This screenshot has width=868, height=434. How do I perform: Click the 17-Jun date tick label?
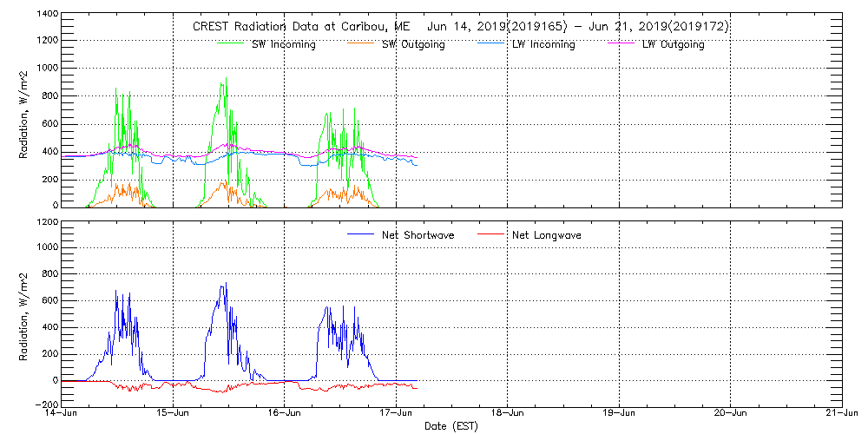pos(397,414)
